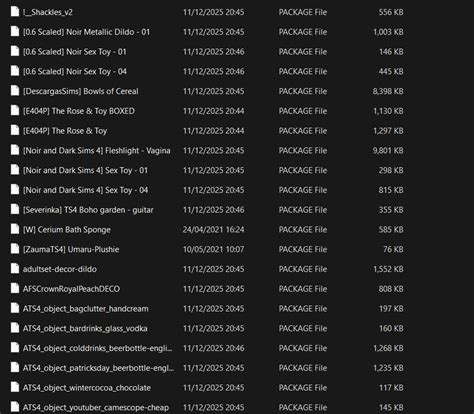Click the file icon for ATS4_object_wintercocoa_chocolate
This screenshot has height=414, width=474.
(15, 387)
